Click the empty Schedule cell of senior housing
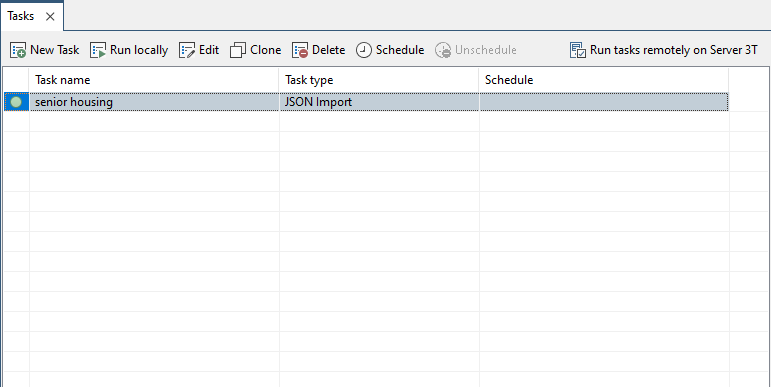The height and width of the screenshot is (387, 771). tap(604, 102)
